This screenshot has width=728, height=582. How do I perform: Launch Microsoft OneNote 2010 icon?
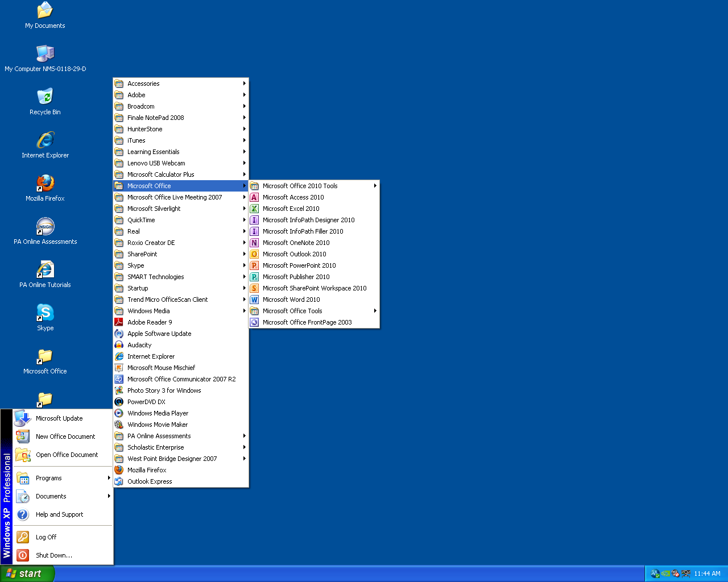(254, 243)
